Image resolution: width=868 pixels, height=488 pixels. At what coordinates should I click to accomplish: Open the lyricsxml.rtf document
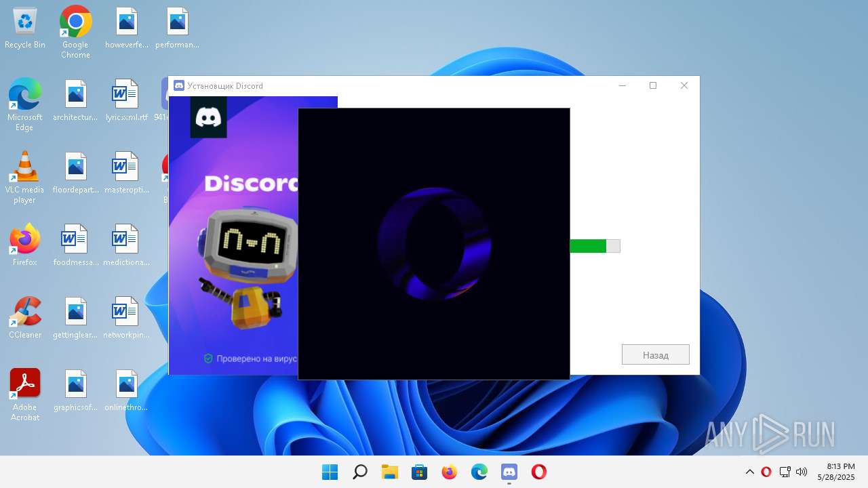point(127,101)
